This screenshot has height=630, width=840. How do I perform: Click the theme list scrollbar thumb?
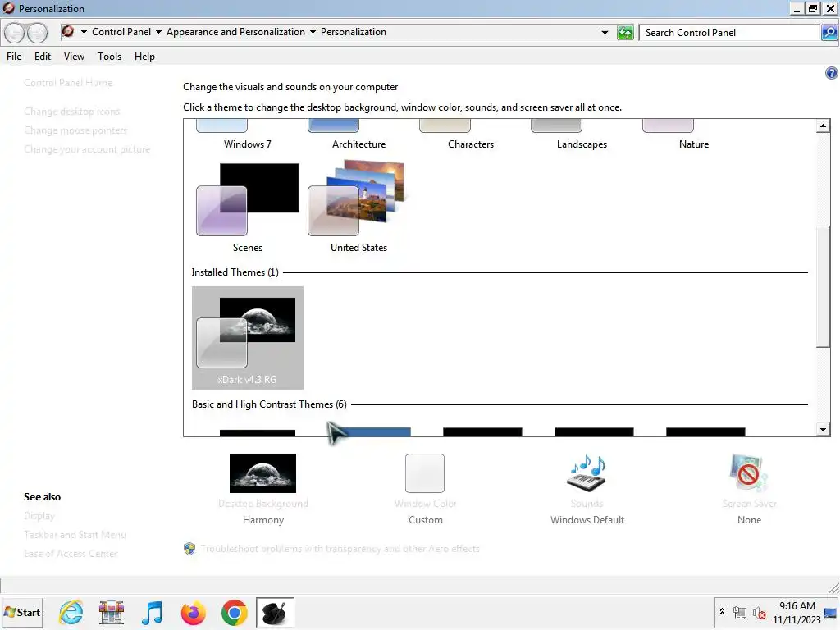click(823, 286)
